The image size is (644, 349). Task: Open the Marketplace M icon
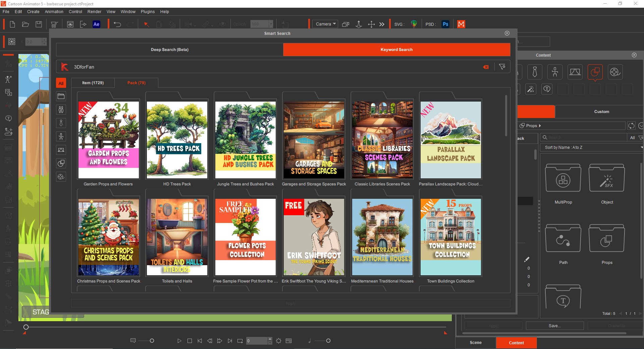pyautogui.click(x=461, y=24)
